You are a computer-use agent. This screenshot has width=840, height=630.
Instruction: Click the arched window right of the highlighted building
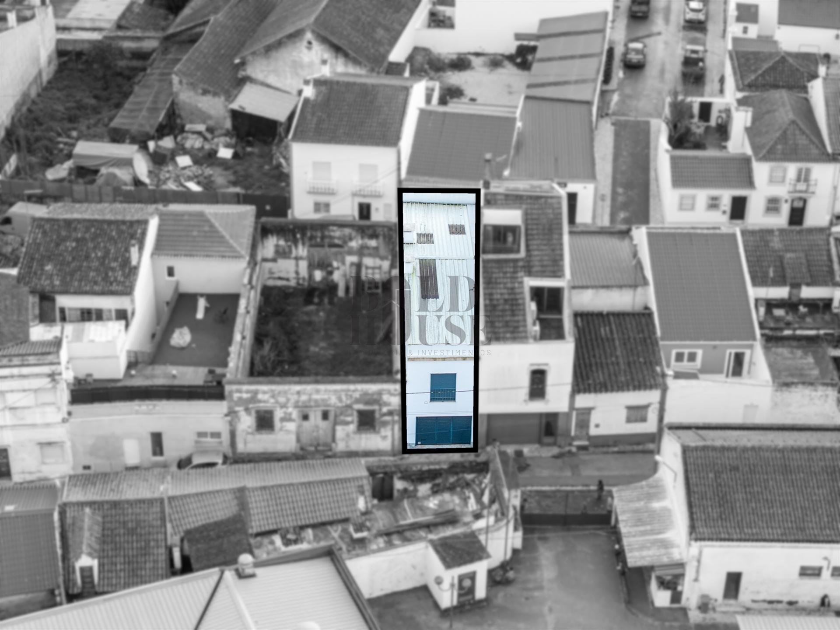pos(537,384)
